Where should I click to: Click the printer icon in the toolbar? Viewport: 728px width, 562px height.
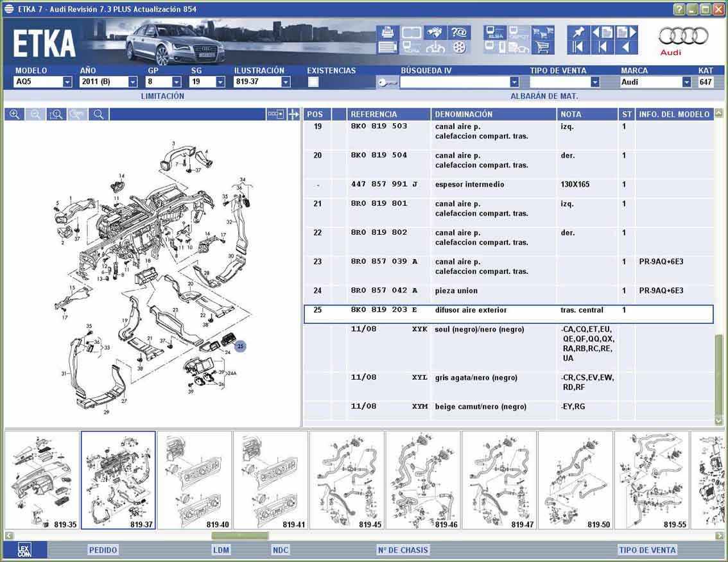[387, 33]
